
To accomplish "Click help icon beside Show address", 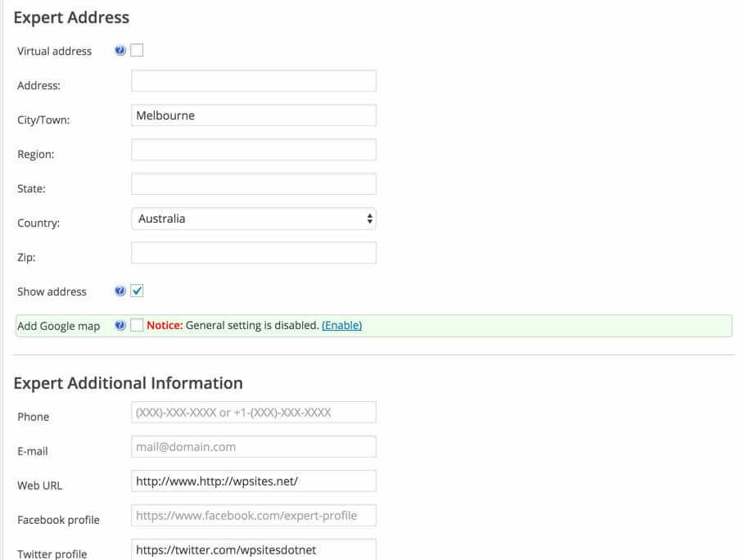I will tap(120, 291).
